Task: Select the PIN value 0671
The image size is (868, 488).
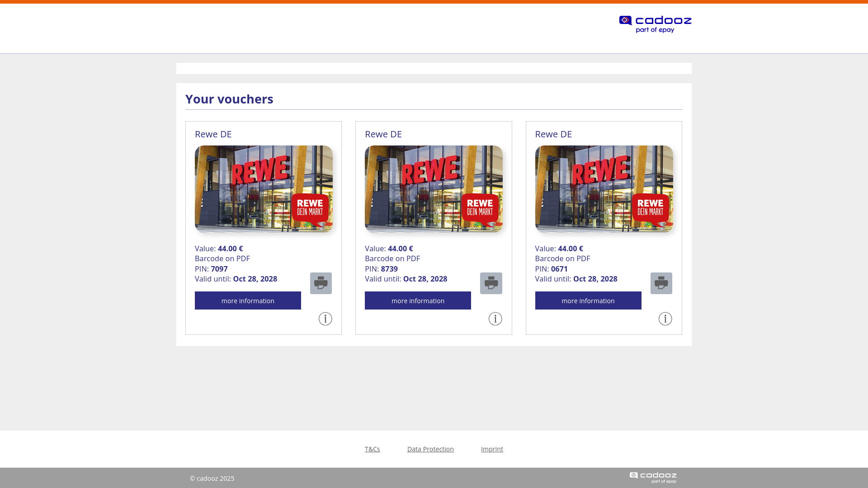Action: coord(559,269)
